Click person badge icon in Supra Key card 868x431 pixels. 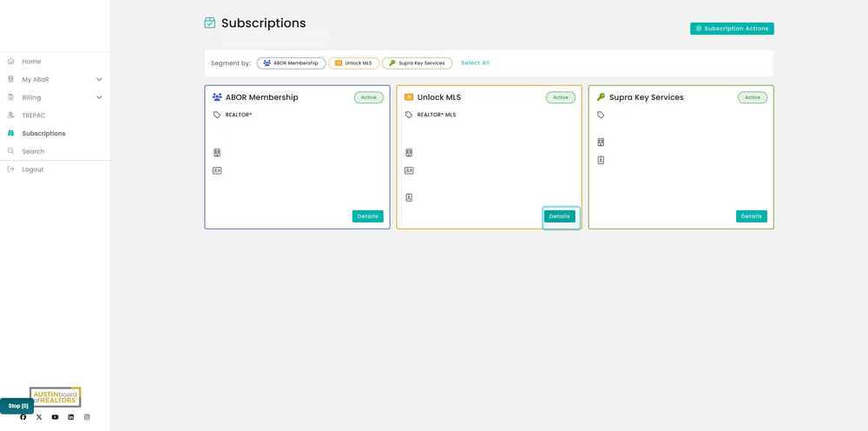(601, 160)
